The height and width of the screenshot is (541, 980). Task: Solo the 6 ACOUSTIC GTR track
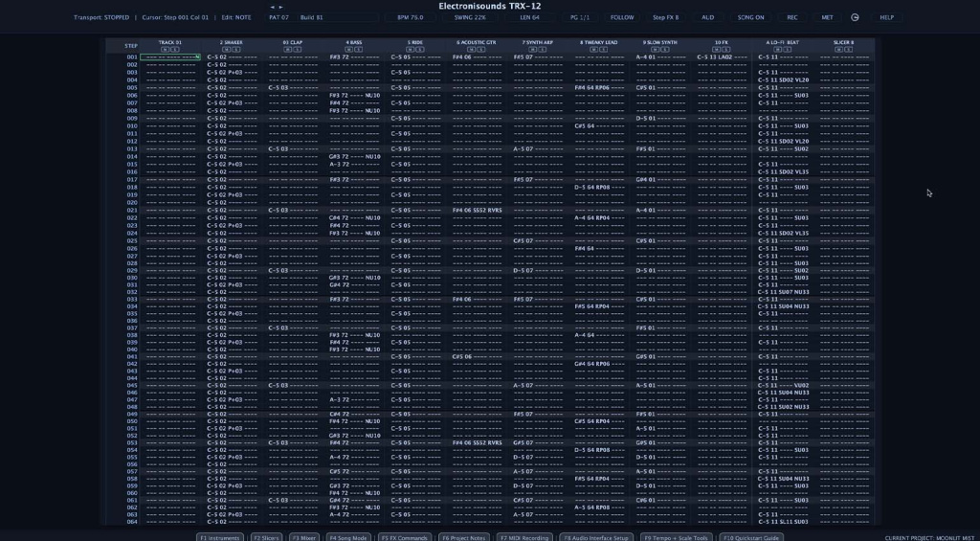[479, 49]
